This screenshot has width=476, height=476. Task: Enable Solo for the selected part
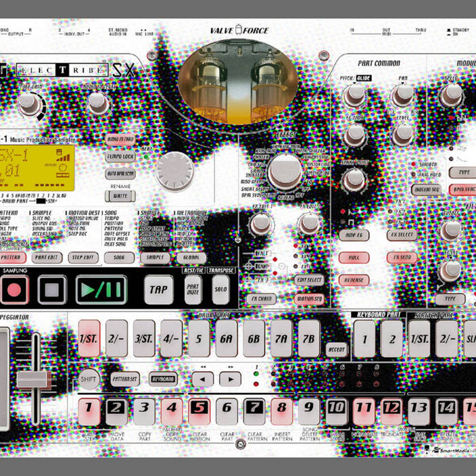point(220,289)
